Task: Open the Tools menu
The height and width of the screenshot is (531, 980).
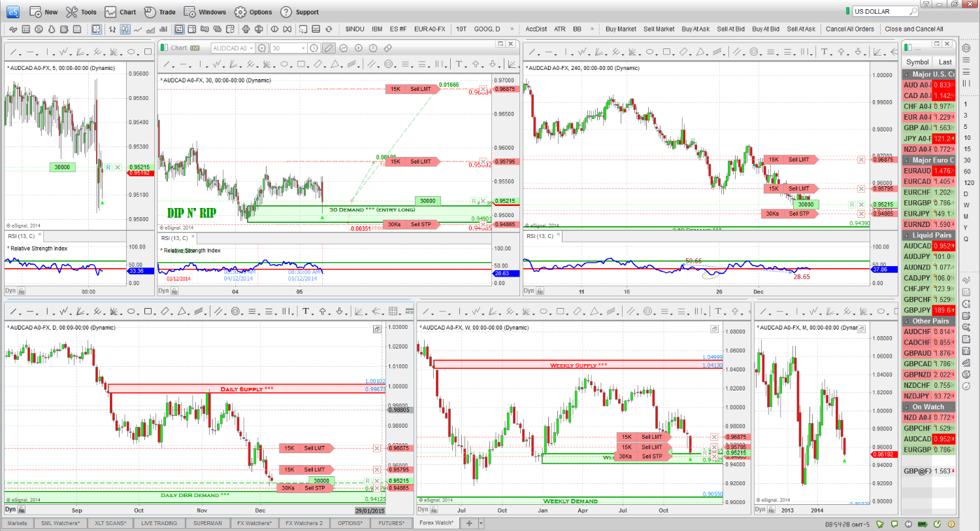Action: (81, 12)
